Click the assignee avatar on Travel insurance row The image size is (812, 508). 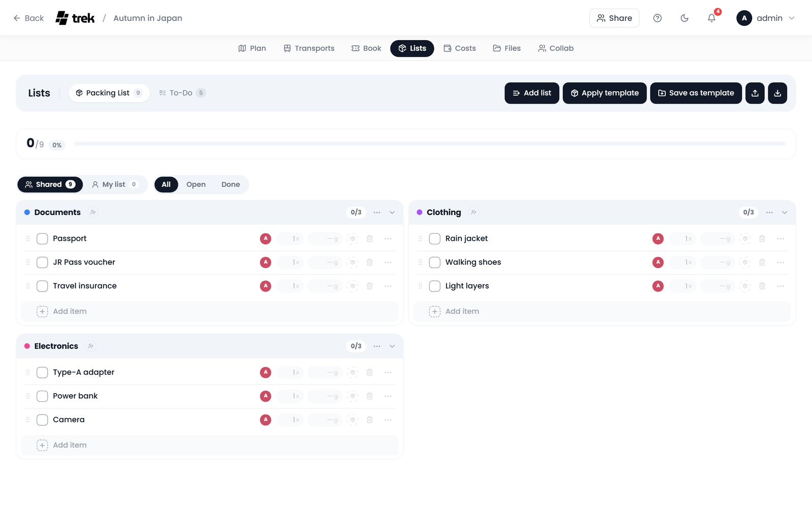tap(265, 286)
